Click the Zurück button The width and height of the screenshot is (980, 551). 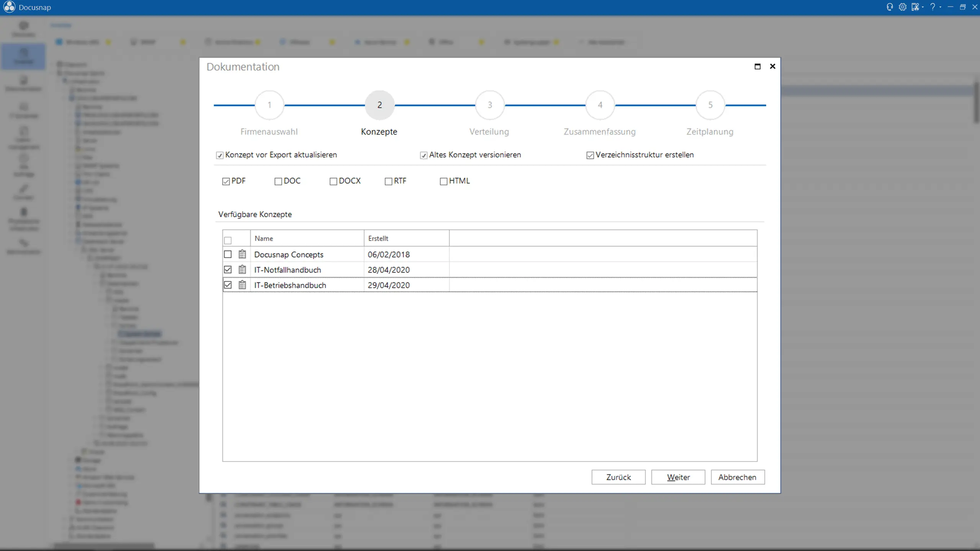point(618,477)
